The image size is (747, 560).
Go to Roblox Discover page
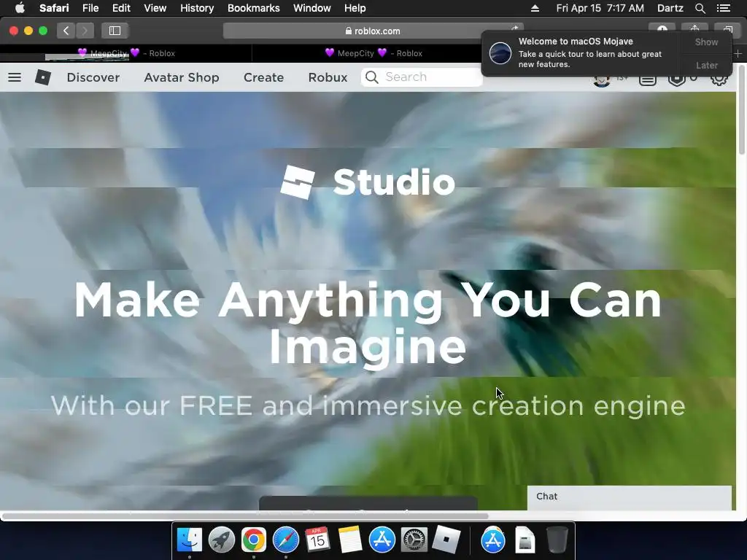click(x=93, y=77)
